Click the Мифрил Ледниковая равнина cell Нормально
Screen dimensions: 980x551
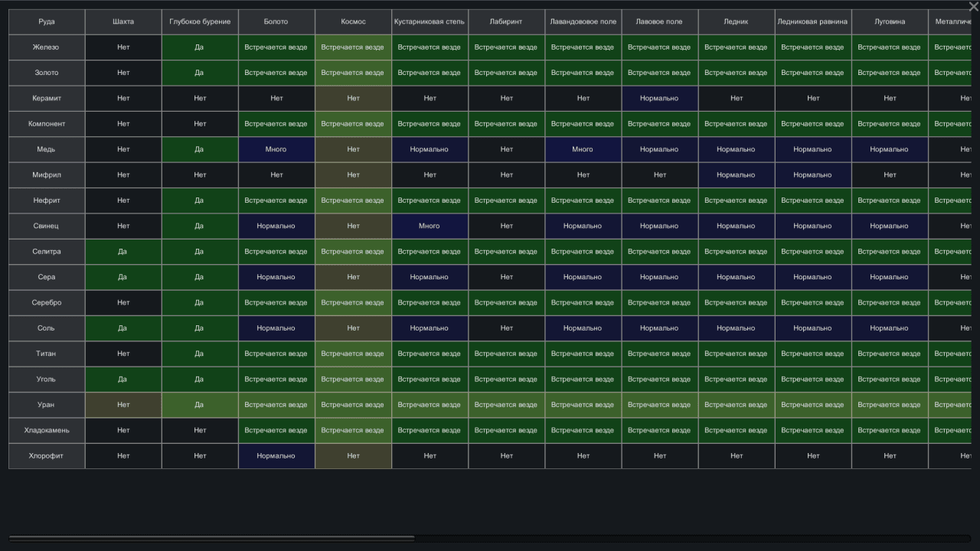(x=812, y=174)
